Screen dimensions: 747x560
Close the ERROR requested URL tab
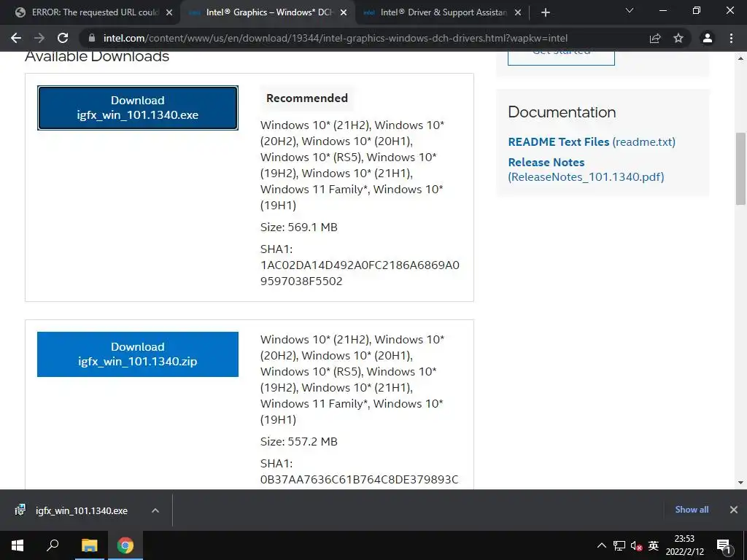[x=169, y=13]
